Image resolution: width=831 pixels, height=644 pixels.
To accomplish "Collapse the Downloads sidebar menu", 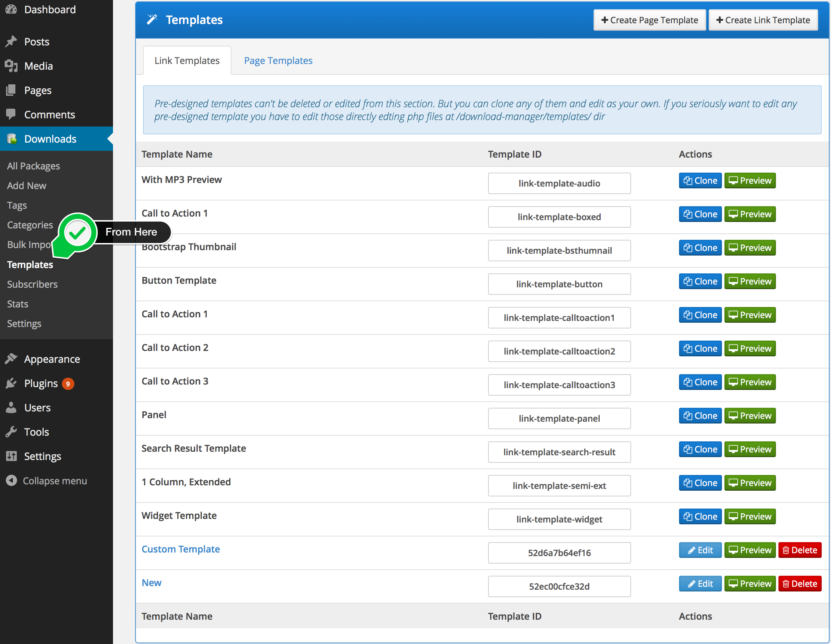I will pos(50,139).
